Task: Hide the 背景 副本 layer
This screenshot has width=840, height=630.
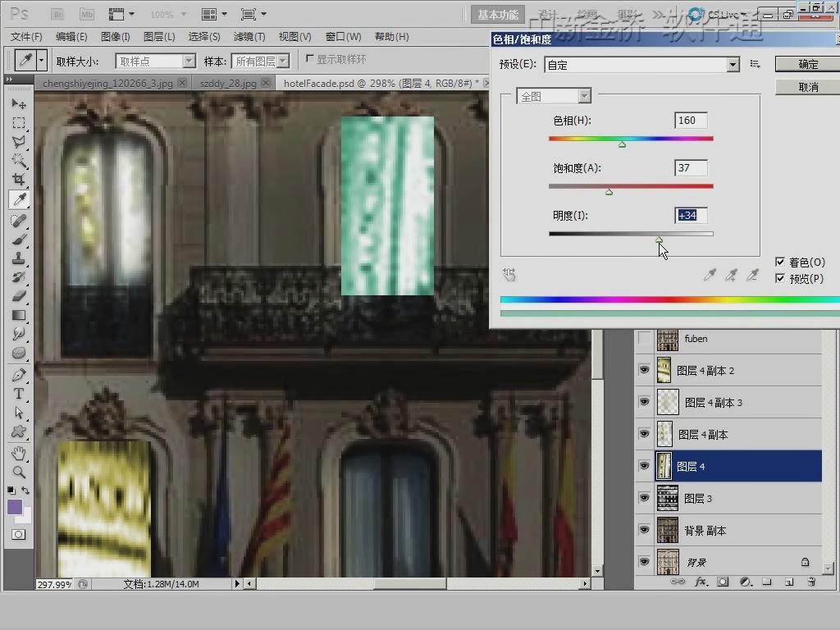Action: click(x=644, y=530)
